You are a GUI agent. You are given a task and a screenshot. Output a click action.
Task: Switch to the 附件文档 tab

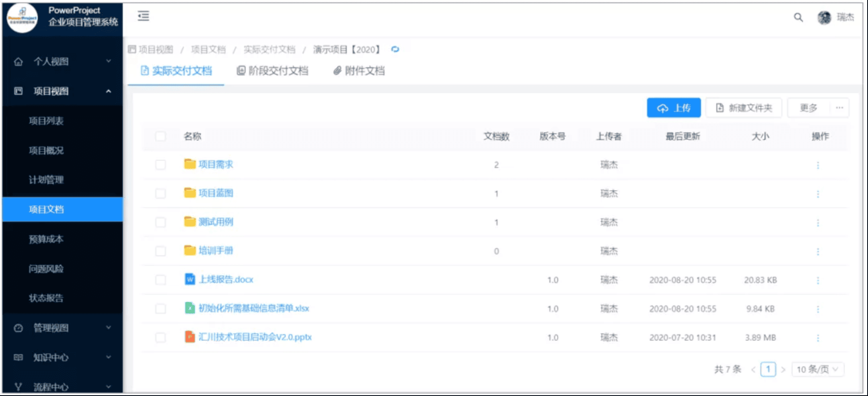pos(359,71)
